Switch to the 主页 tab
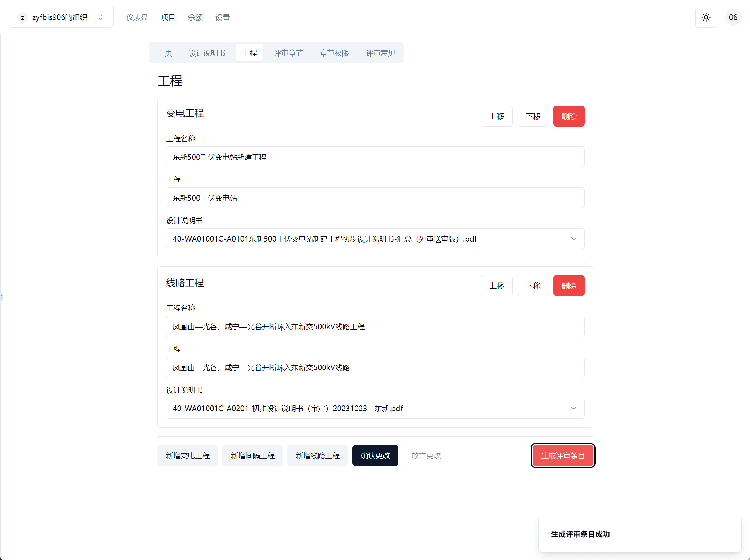Screen dimensions: 750x560 click(x=165, y=53)
